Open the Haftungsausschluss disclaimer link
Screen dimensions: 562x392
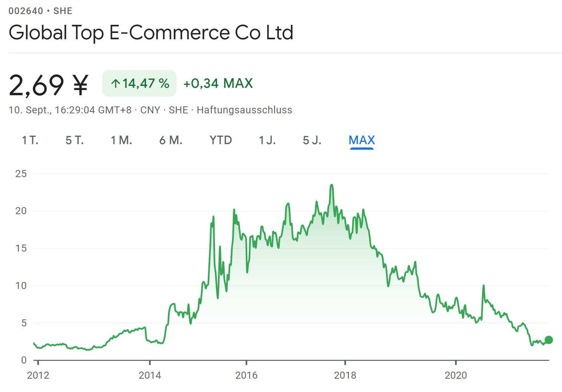pos(244,110)
